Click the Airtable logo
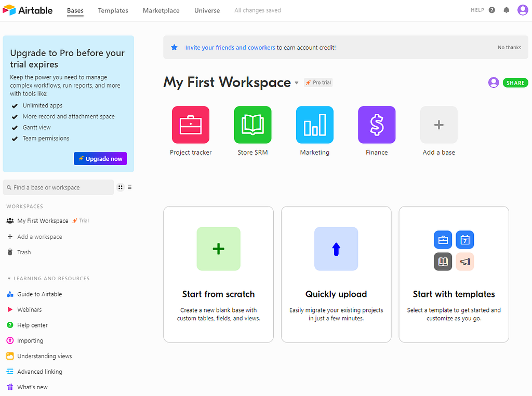Screen dimensions: 532x396 click(x=28, y=10)
